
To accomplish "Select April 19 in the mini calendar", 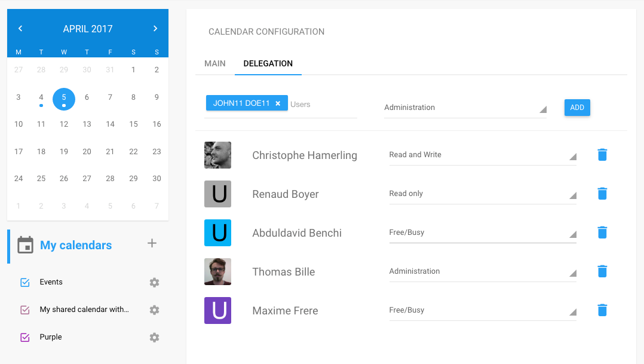I will click(x=64, y=151).
